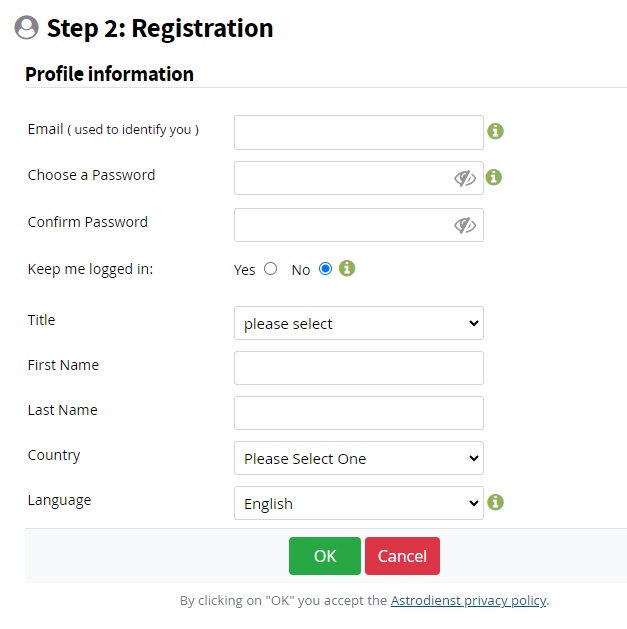Viewport: 627px width, 629px height.
Task: Click the info icon beside Choose a Password
Action: tap(493, 177)
